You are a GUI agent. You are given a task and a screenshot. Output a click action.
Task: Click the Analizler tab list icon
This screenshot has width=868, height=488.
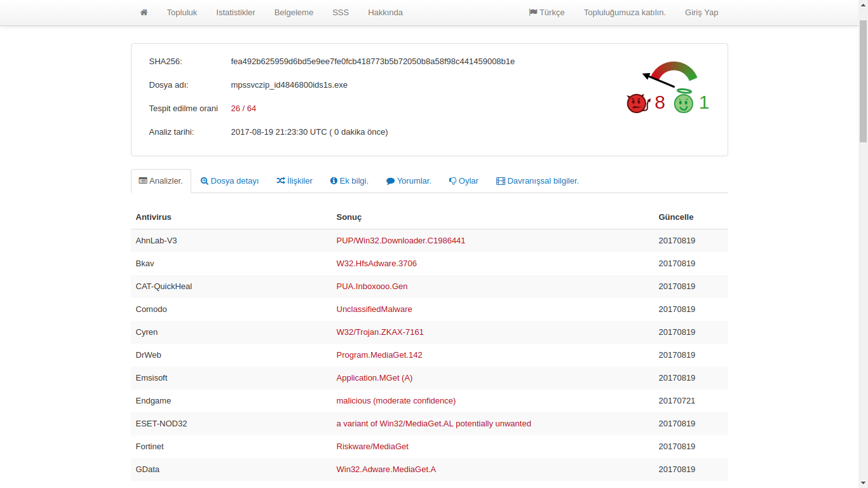coord(143,181)
